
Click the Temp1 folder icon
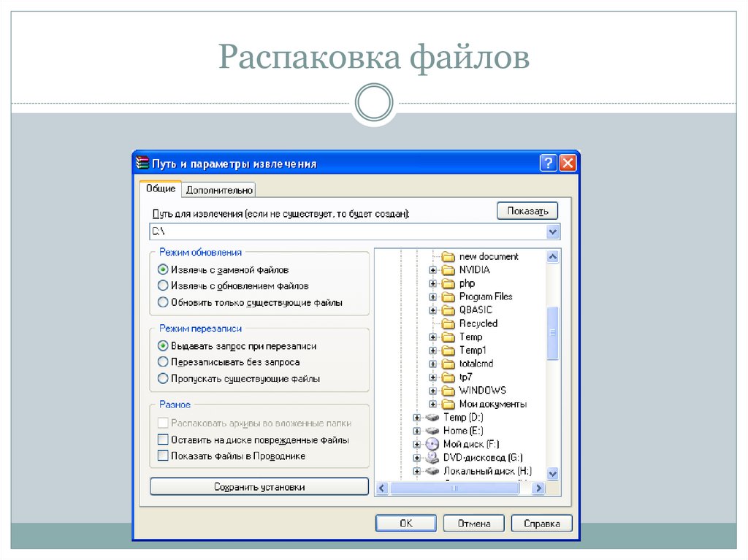[x=448, y=350]
